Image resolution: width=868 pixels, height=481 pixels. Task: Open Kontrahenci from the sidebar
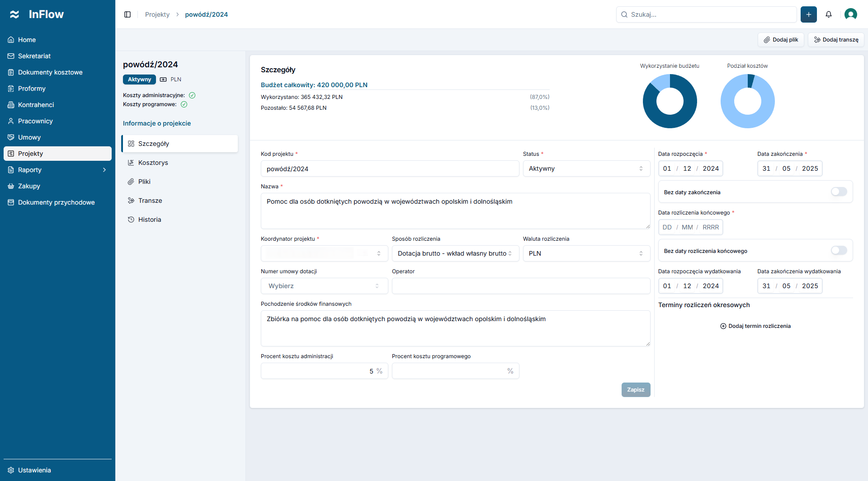click(35, 104)
